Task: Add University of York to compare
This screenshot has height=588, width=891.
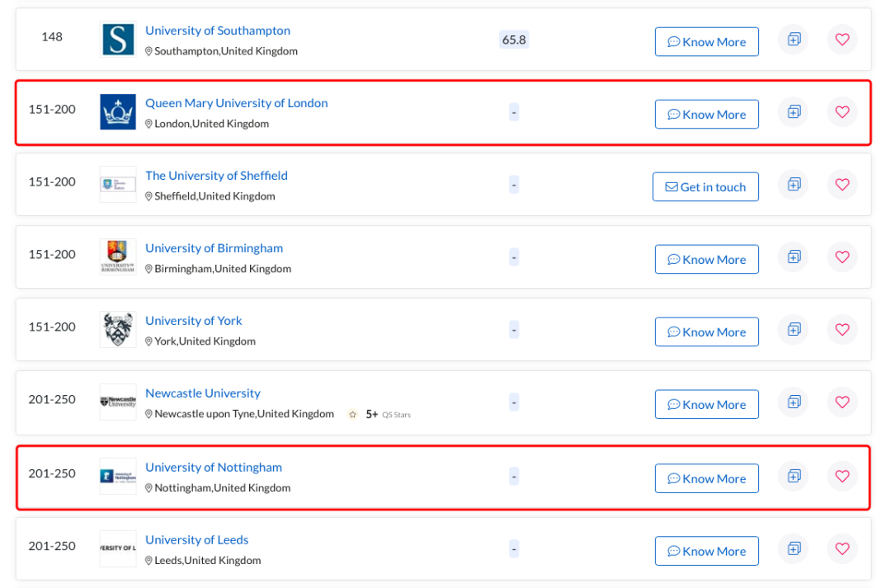Action: coord(794,330)
